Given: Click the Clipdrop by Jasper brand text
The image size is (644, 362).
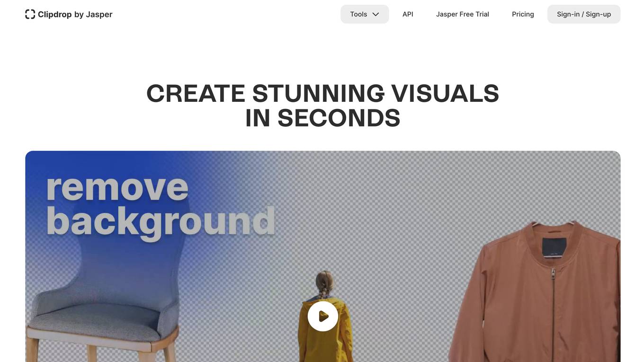Looking at the screenshot, I should pyautogui.click(x=75, y=14).
